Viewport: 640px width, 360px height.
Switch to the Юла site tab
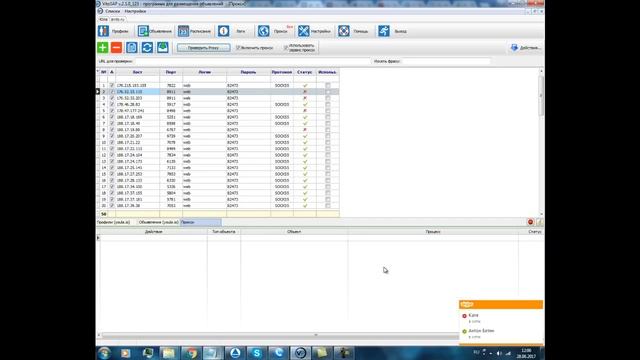(x=103, y=19)
